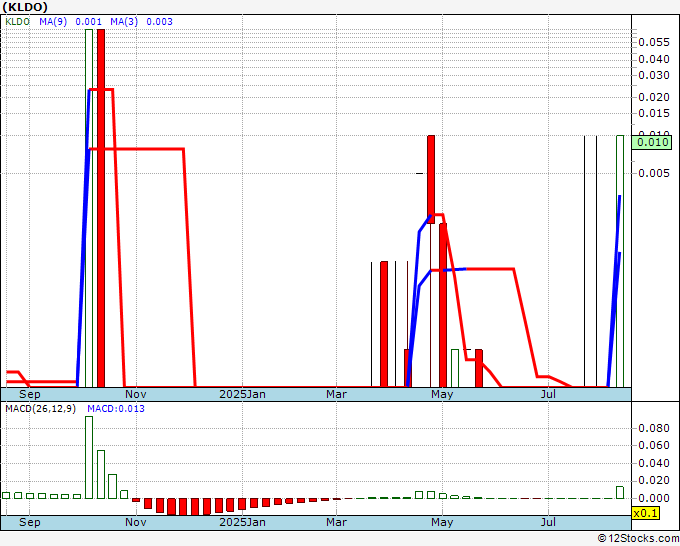This screenshot has width=680, height=546.
Task: Click the yellow x0.1 scale tag
Action: (x=645, y=513)
